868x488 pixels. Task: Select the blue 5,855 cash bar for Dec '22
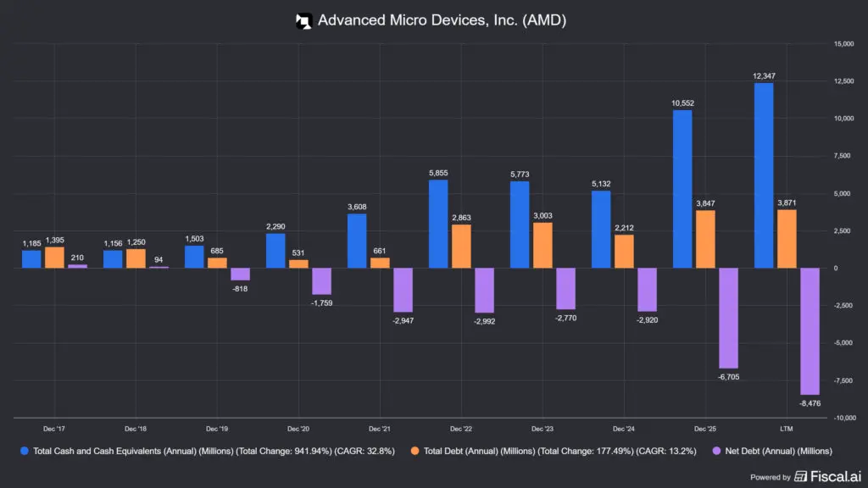(438, 224)
